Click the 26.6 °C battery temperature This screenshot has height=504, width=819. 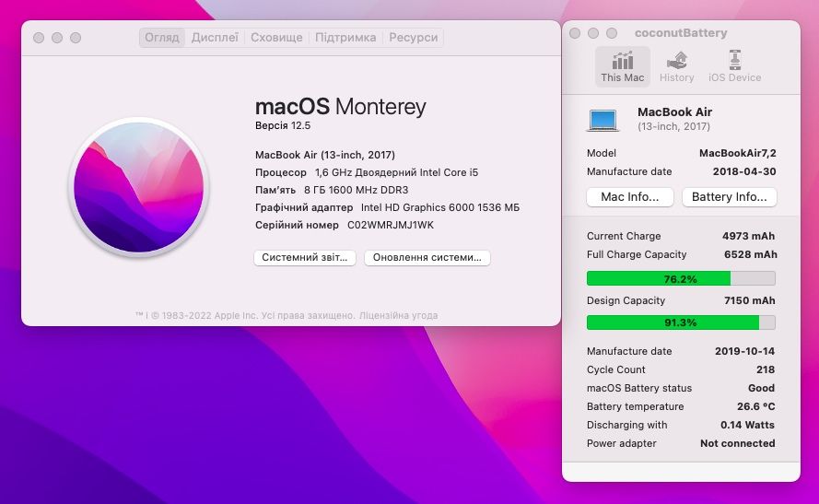755,406
